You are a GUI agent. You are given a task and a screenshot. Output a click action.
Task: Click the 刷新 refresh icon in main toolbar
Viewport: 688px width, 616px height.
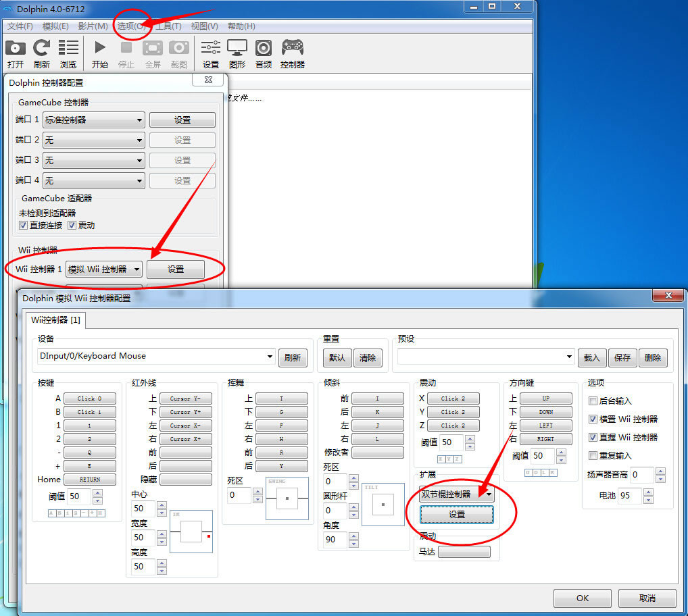coord(42,53)
